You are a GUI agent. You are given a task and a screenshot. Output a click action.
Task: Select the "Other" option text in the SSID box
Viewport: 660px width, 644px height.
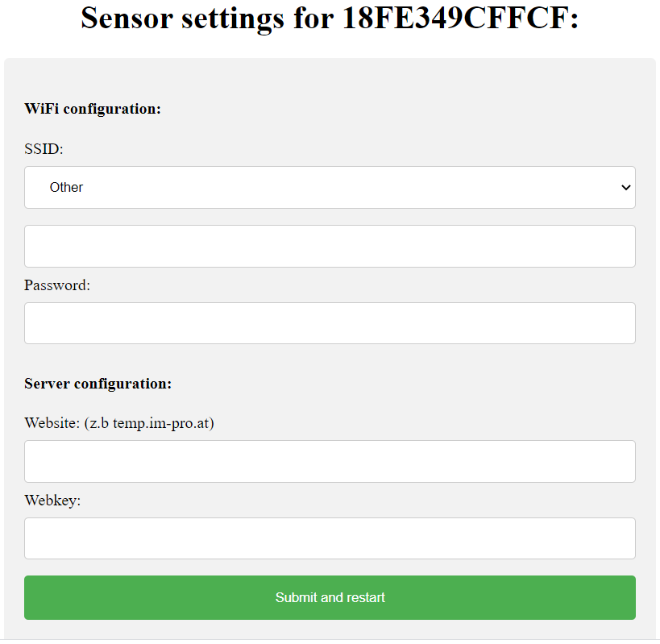(x=67, y=187)
